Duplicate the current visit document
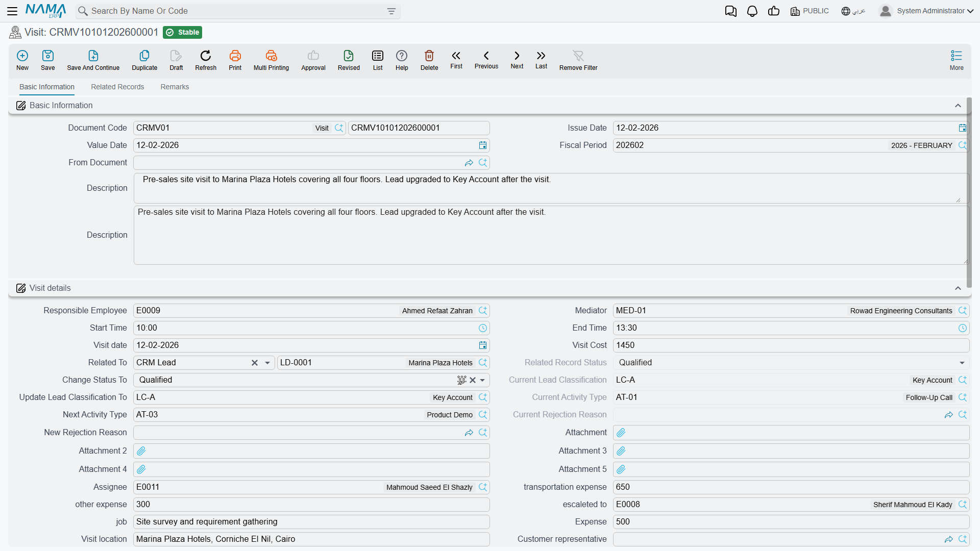 [144, 60]
